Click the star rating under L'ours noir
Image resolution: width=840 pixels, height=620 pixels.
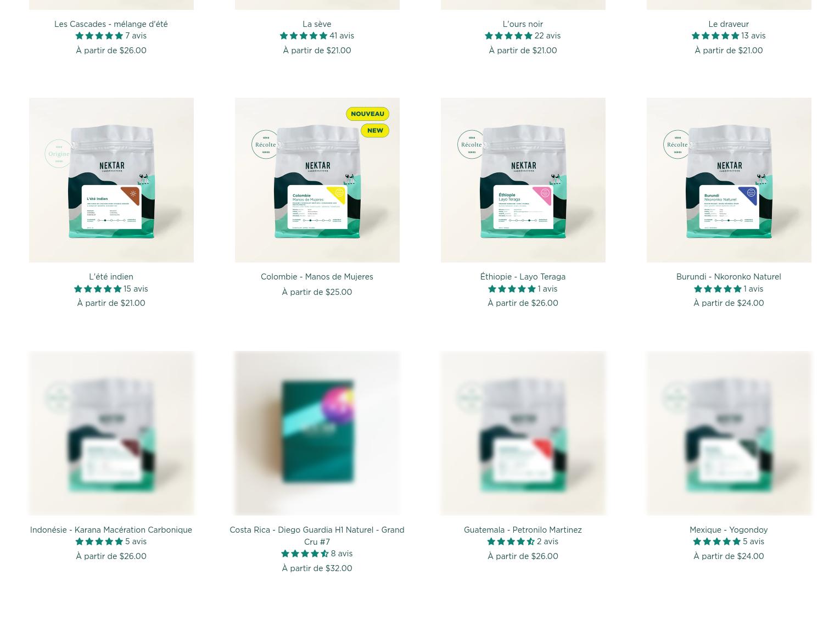coord(508,36)
